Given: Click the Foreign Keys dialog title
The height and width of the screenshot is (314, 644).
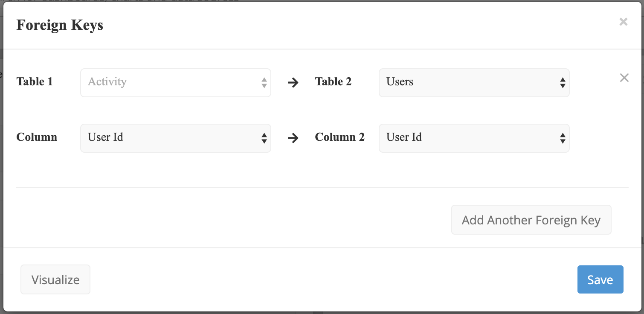Looking at the screenshot, I should [x=60, y=25].
